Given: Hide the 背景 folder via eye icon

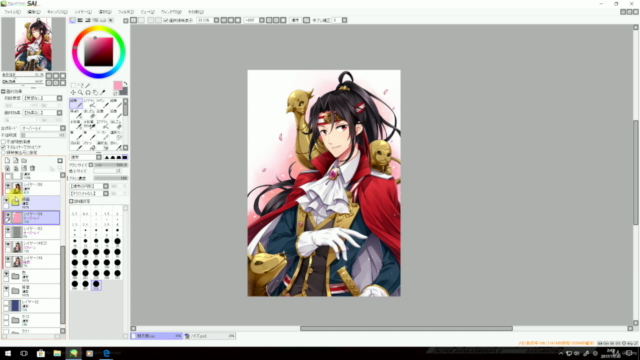Looking at the screenshot, I should click(x=6, y=288).
